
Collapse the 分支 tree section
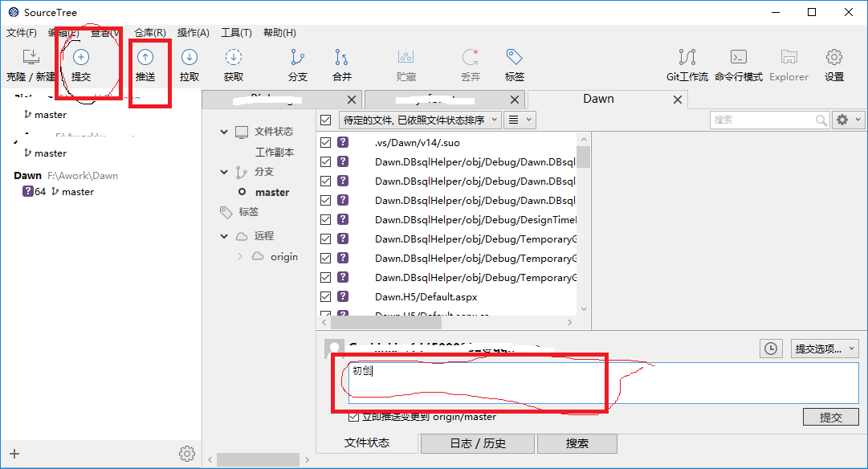coord(224,172)
